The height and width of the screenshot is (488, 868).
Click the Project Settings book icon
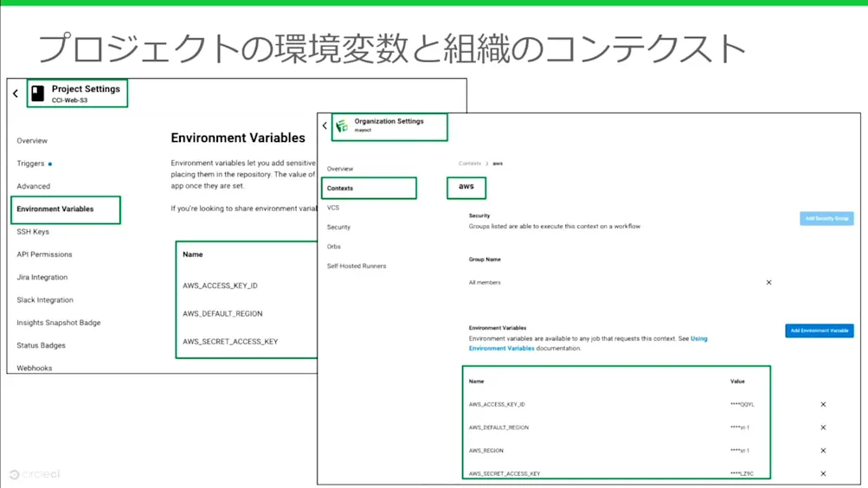37,93
